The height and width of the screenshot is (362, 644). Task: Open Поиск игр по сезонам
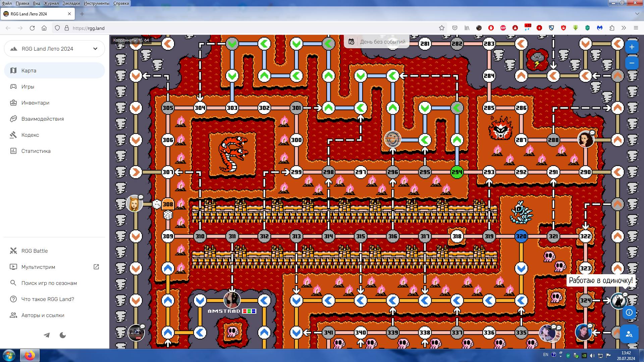[49, 283]
